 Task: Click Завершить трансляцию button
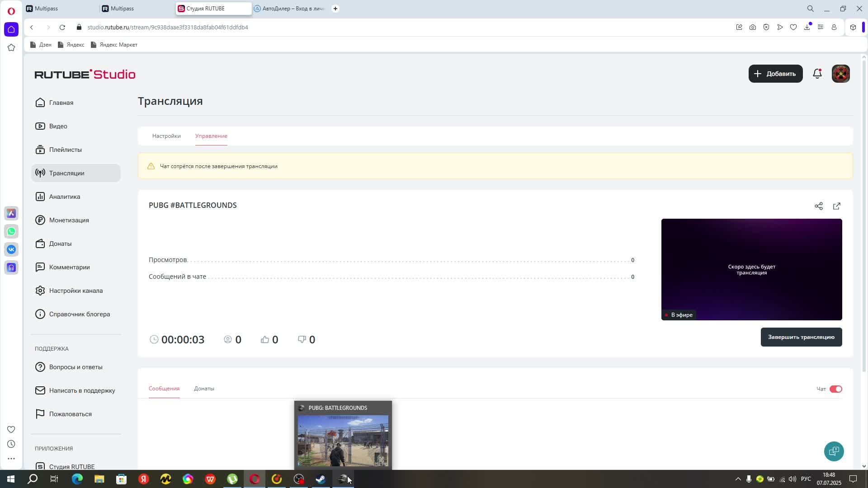(x=801, y=337)
